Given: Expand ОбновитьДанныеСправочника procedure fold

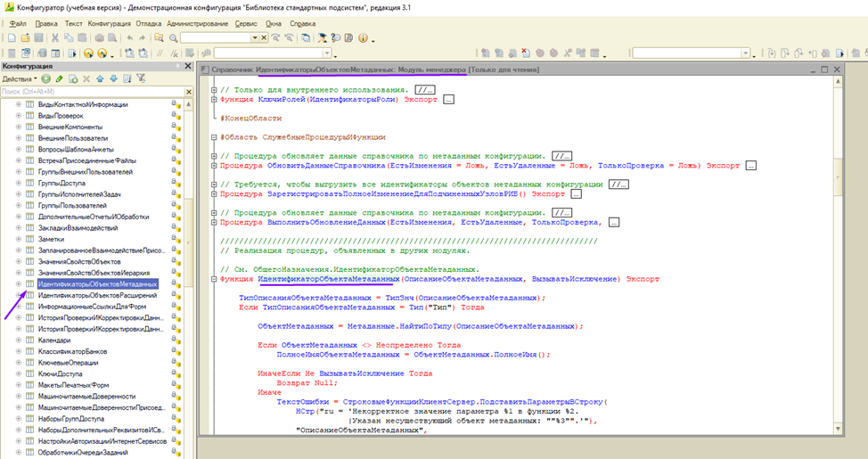Looking at the screenshot, I should (214, 166).
